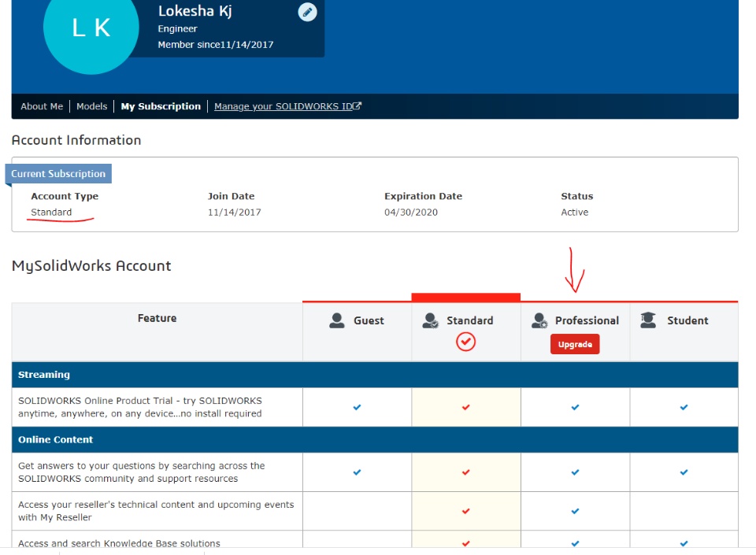This screenshot has height=555, width=756.
Task: Click the Professional user icon
Action: [539, 320]
